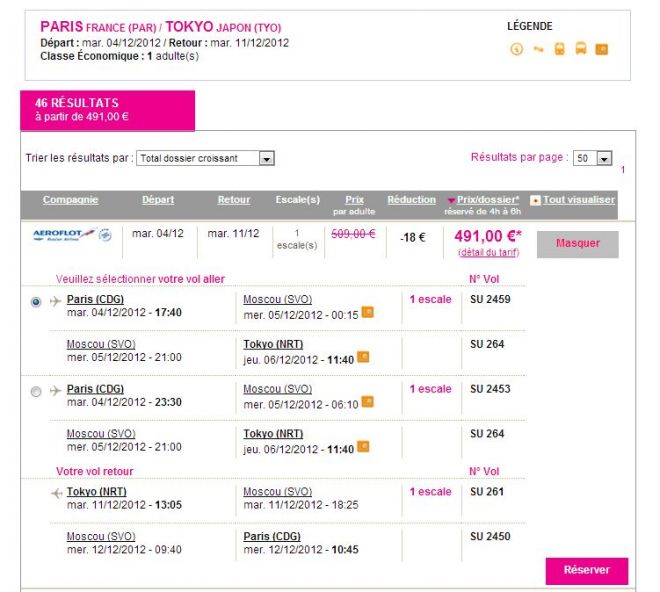Click the Réserver button

[x=586, y=570]
